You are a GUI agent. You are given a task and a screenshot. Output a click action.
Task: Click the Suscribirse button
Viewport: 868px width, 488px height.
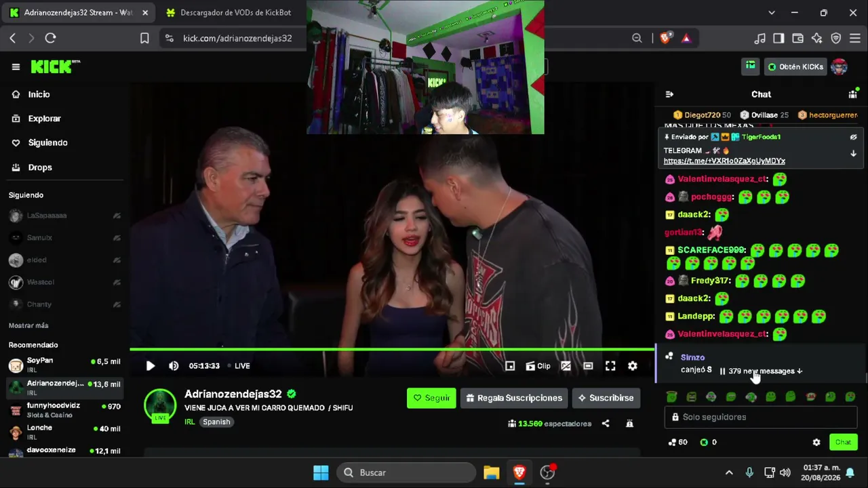[606, 398]
